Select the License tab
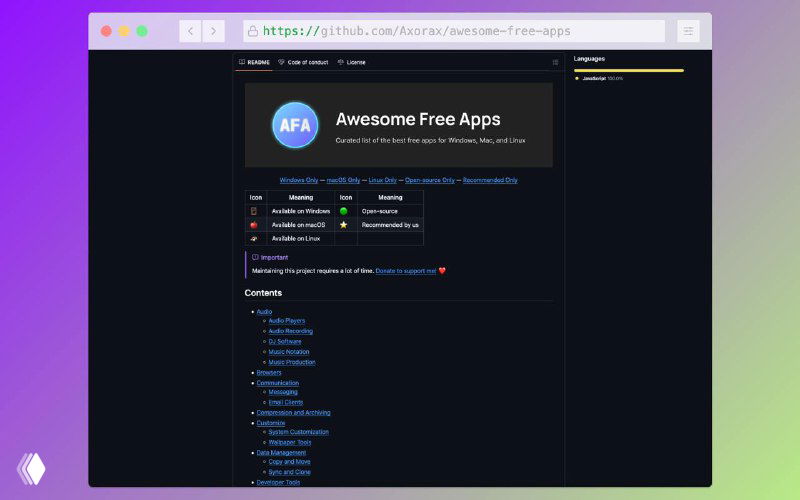 (351, 62)
